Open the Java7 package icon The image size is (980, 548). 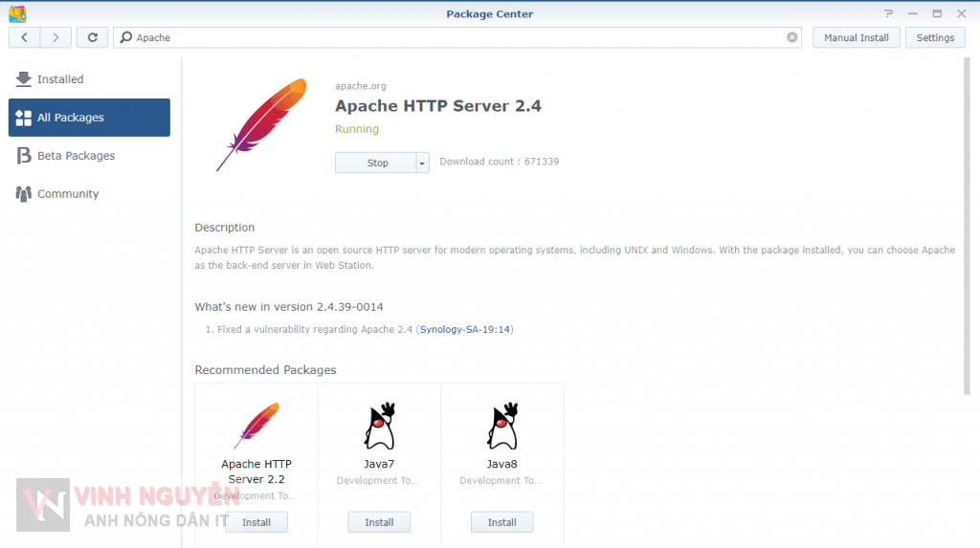pos(379,427)
